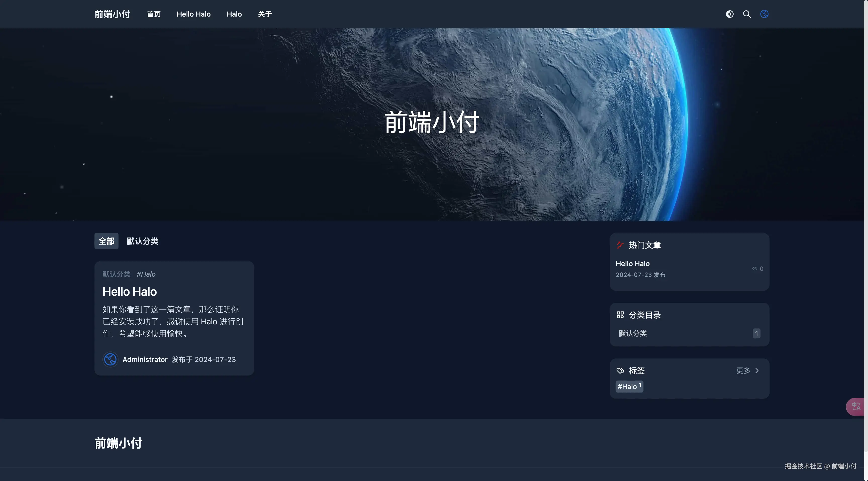This screenshot has width=868, height=481.
Task: Open the Hello Halo post title
Action: (129, 292)
